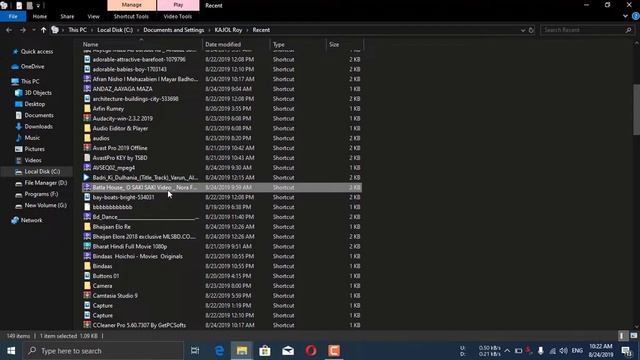Open the File ribbon tab

13,16
